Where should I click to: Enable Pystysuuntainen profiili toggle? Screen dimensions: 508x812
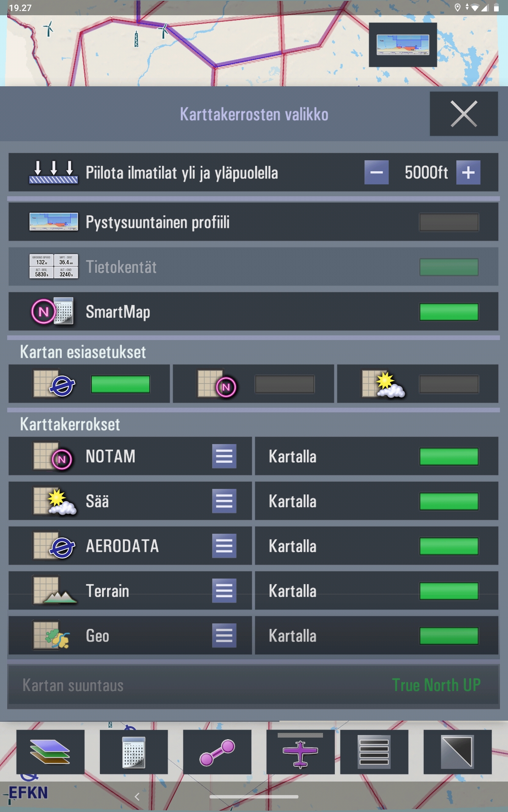[449, 222]
